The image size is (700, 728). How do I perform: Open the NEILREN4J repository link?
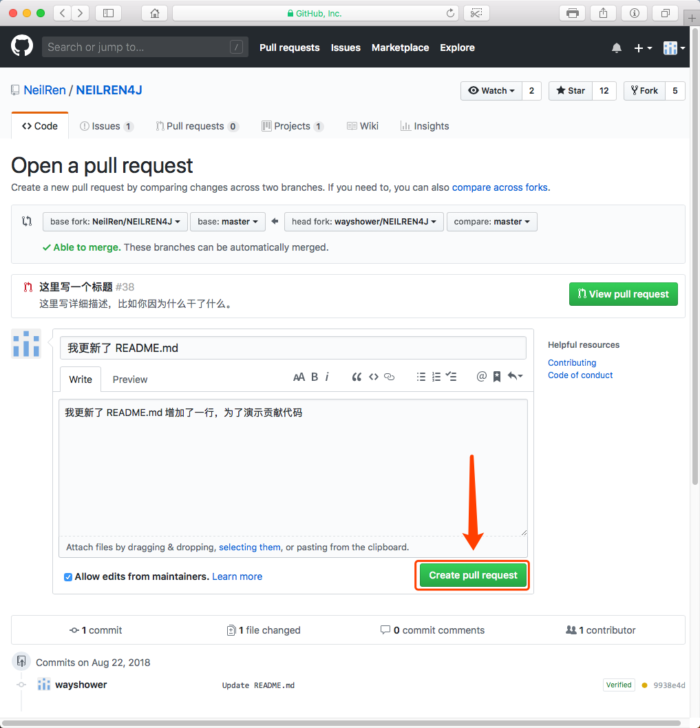click(109, 90)
